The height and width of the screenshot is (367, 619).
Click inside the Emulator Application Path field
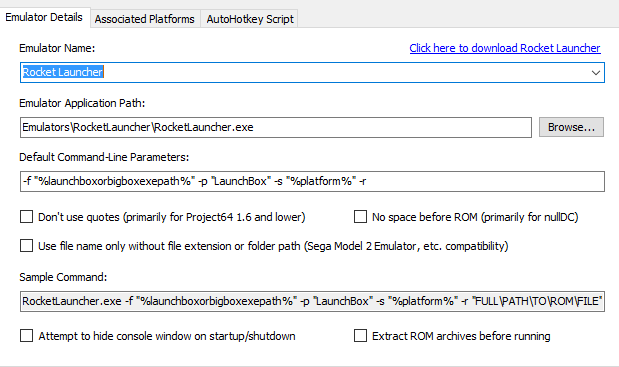[276, 127]
